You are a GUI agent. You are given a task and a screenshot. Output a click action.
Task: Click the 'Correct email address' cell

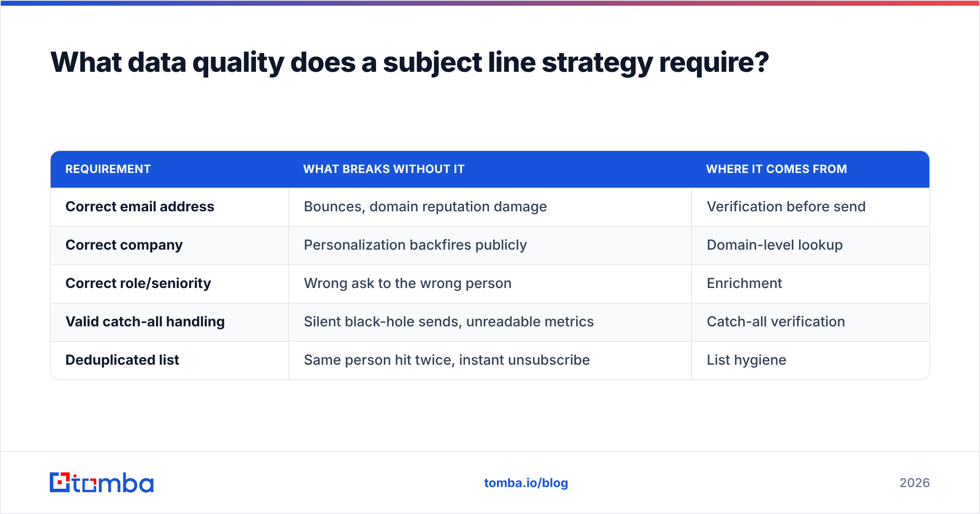pyautogui.click(x=169, y=207)
